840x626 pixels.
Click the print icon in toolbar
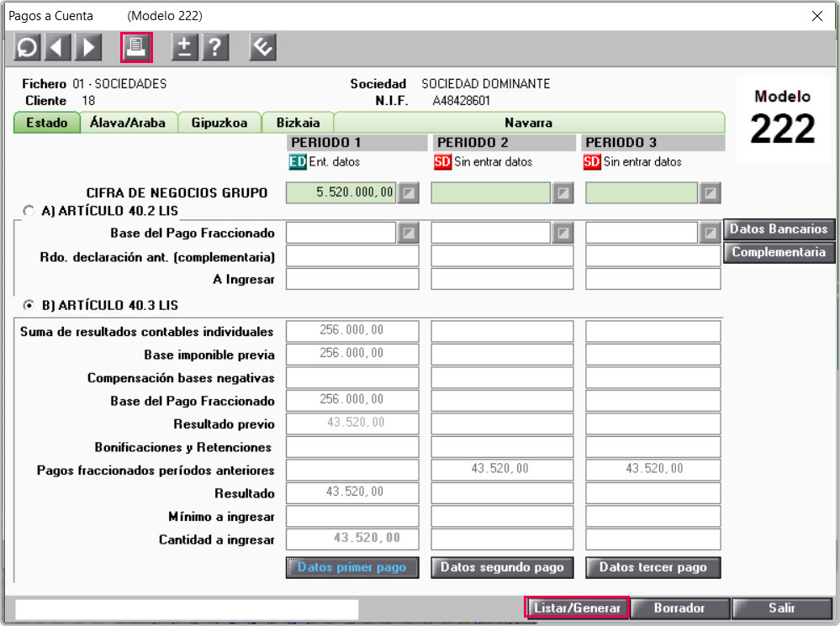tap(136, 47)
